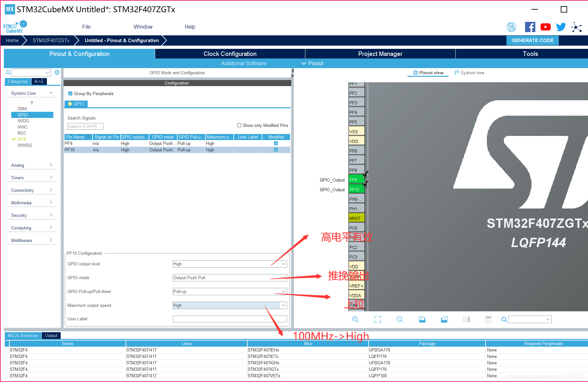Open the GPIO mode dropdown
588x382 pixels.
click(x=230, y=278)
